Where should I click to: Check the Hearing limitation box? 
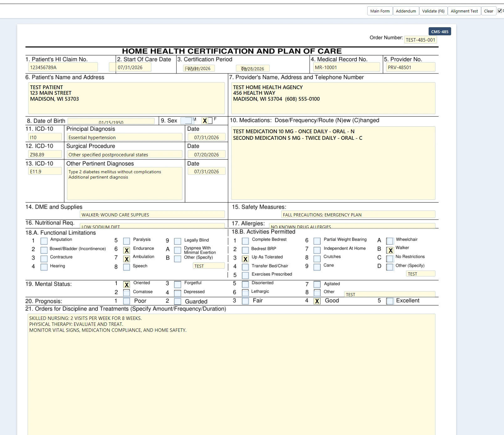[x=44, y=267]
